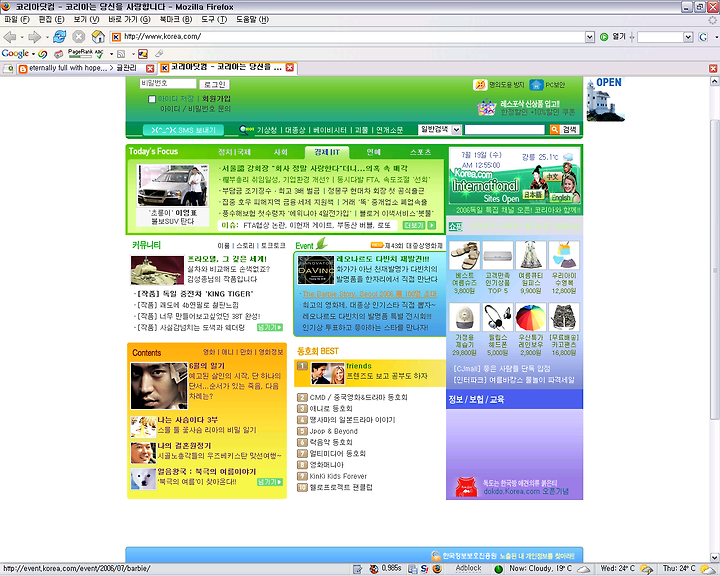Expand the RSS feed icon dropdown
This screenshot has height=576, width=720.
(x=133, y=54)
